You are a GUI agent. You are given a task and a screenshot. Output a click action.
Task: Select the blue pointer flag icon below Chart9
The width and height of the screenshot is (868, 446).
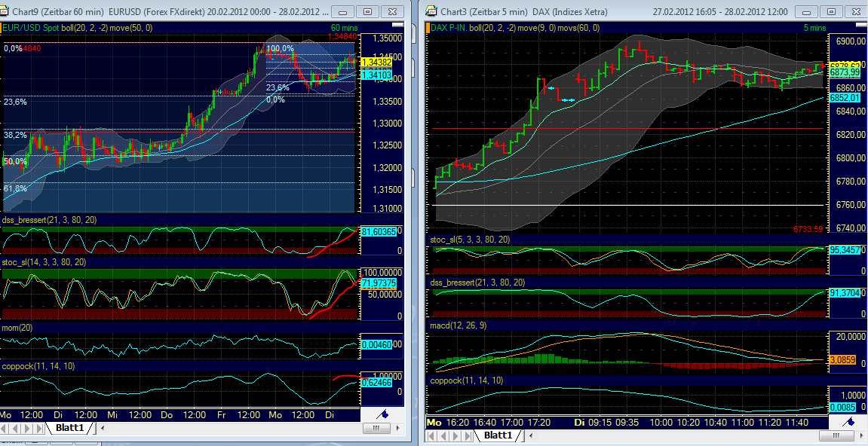tap(381, 413)
